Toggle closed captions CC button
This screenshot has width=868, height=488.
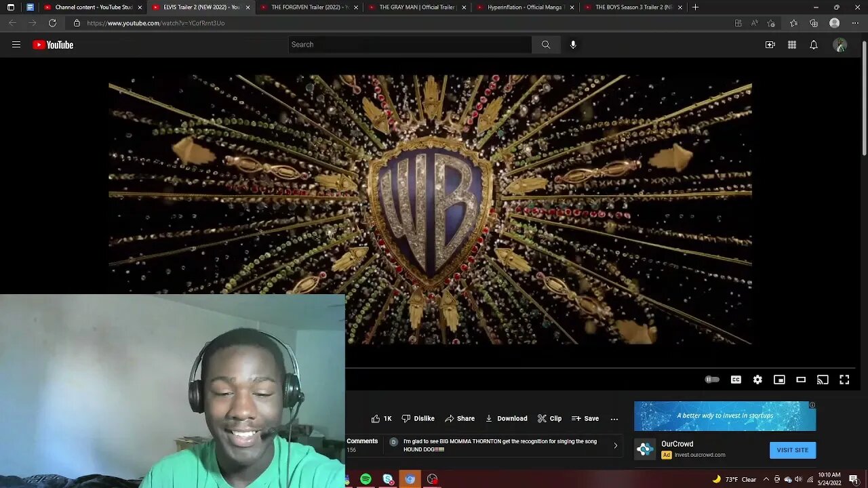736,380
